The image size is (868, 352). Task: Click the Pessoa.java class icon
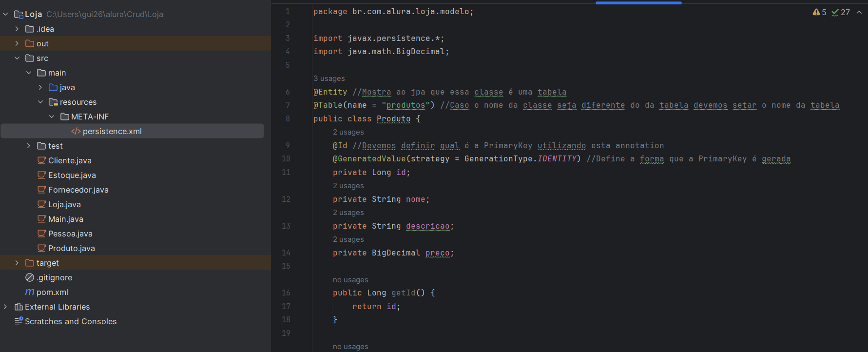41,234
